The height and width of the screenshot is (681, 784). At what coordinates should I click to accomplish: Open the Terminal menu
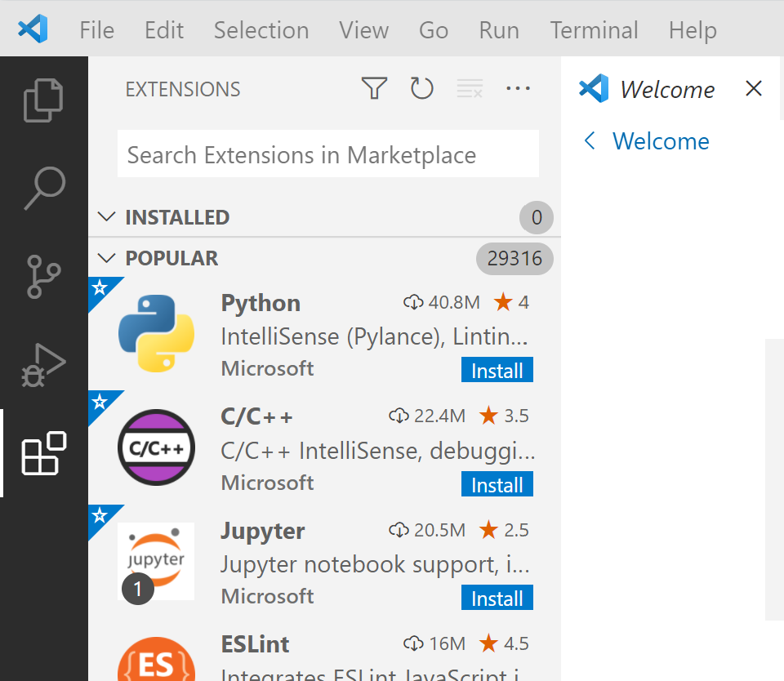[x=594, y=30]
